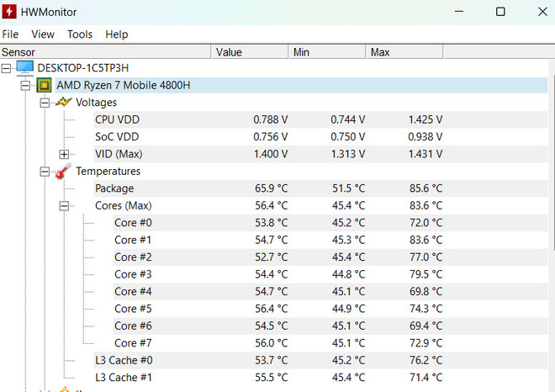555x392 pixels.
Task: Select the VID (Max) row label
Action: click(x=119, y=154)
